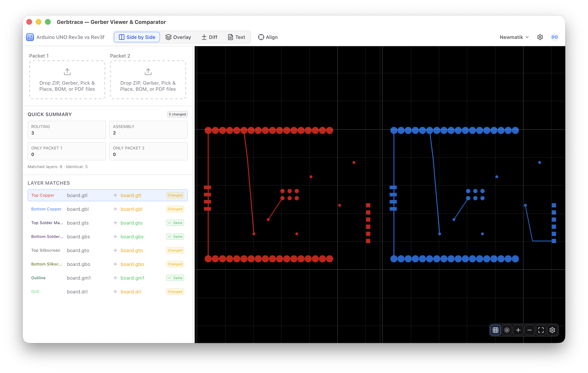Select the Routing summary card
The image size is (588, 373).
click(67, 130)
